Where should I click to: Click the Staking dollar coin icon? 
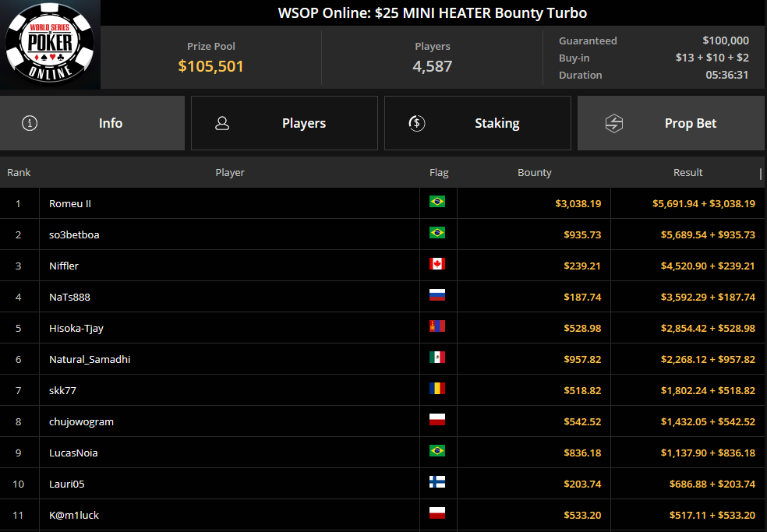tap(417, 123)
